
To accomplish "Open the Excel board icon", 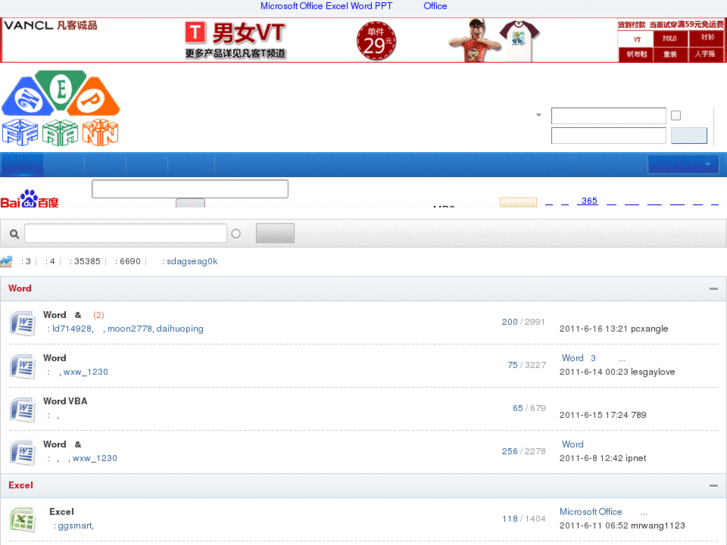I will coord(22,519).
